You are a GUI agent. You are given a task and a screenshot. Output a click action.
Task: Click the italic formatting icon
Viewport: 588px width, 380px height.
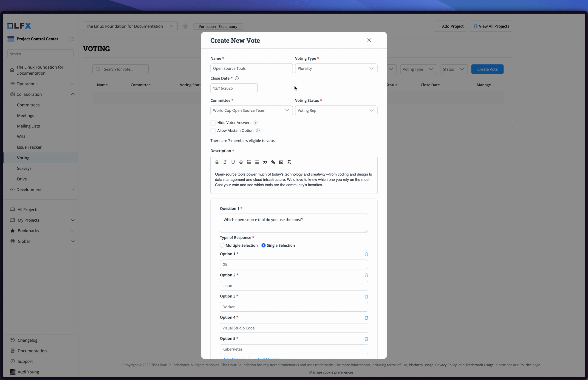click(x=225, y=162)
